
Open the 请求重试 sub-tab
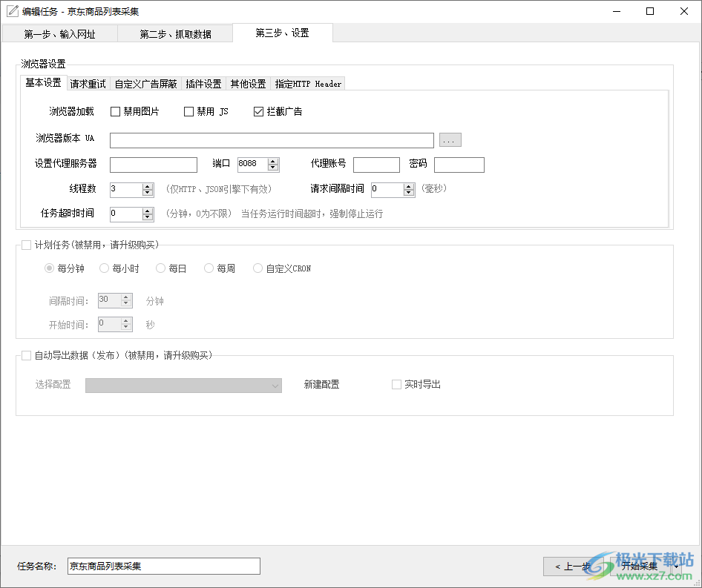[88, 84]
